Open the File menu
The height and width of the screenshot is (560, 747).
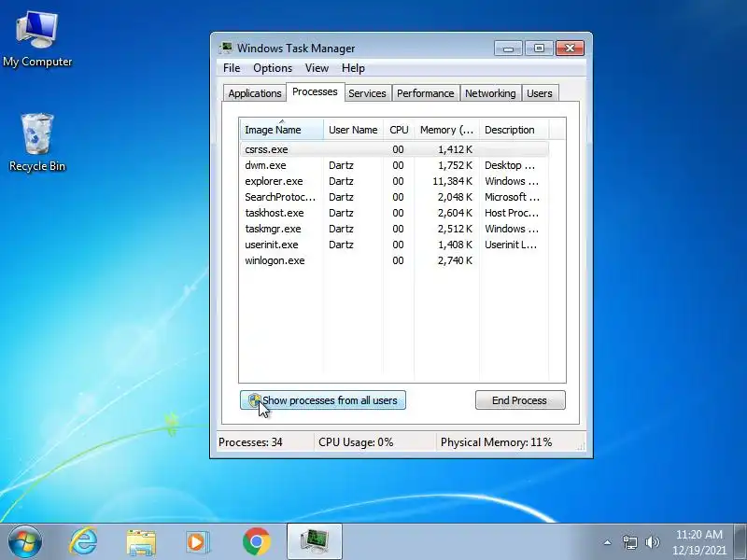(232, 68)
